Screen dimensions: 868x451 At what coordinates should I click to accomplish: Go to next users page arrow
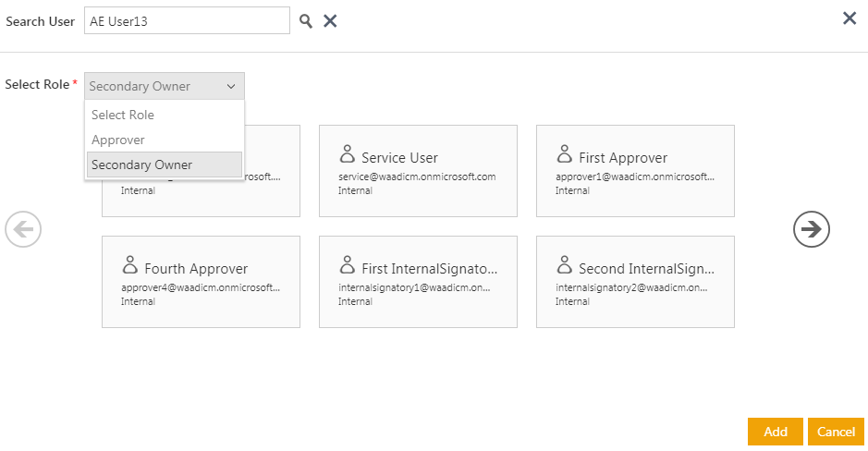pos(812,229)
